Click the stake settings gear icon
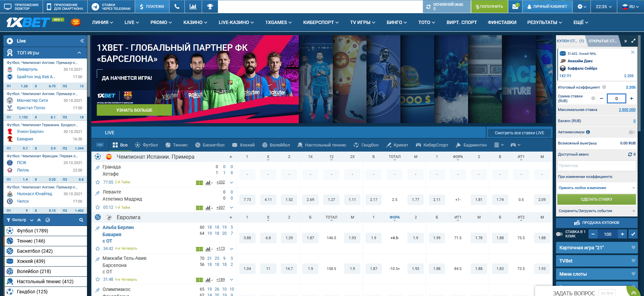This screenshot has width=644, height=296. click(593, 98)
